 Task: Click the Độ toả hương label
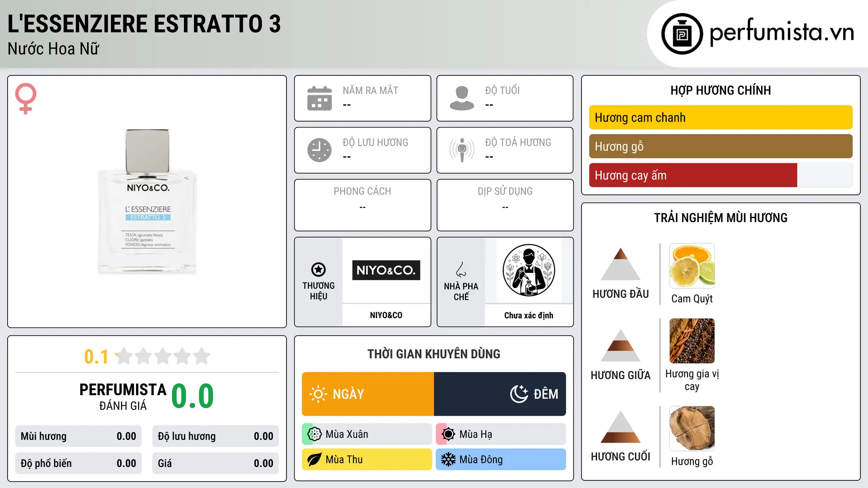point(518,142)
